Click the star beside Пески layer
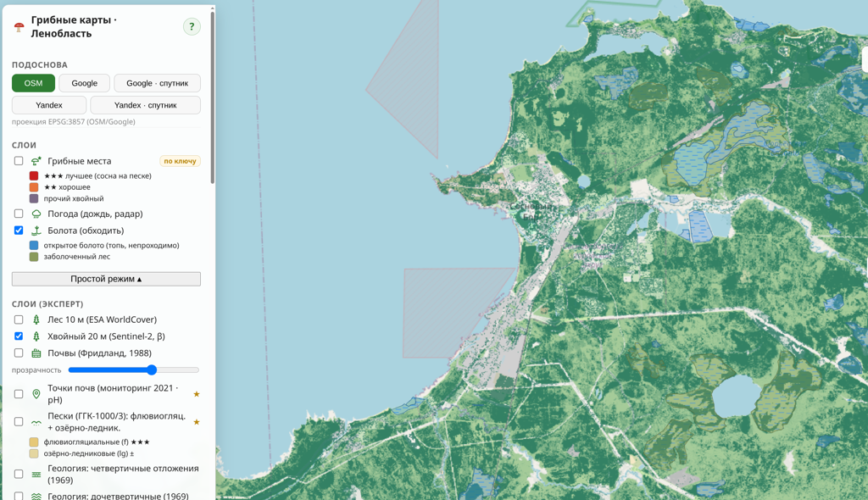Screen dimensions: 868x500 coord(197,422)
